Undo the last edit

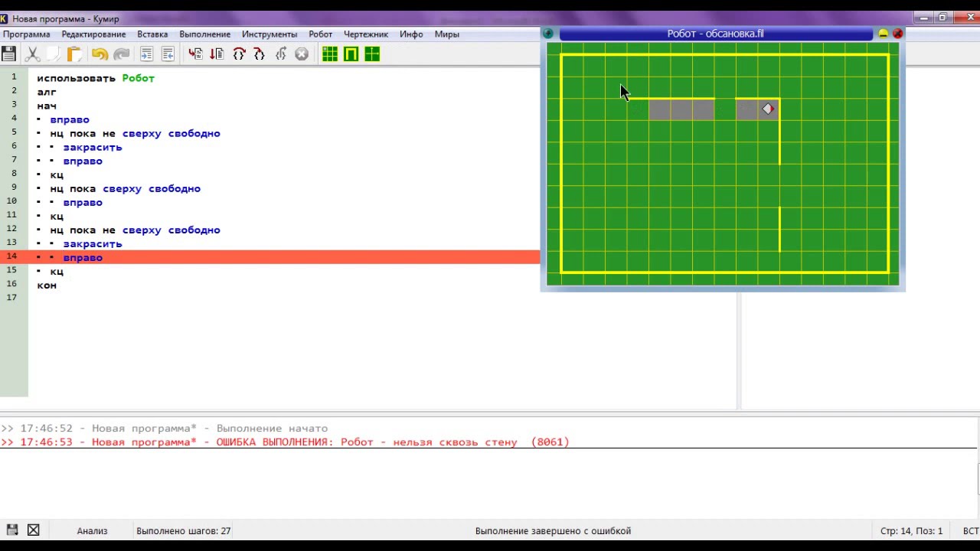(x=100, y=54)
